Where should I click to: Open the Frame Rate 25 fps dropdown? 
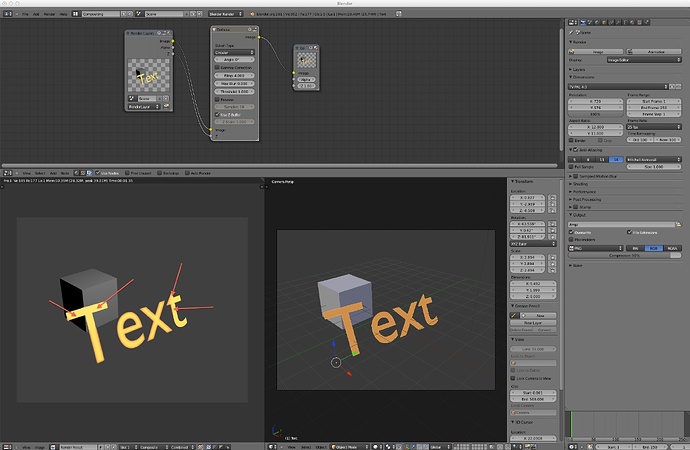click(653, 127)
